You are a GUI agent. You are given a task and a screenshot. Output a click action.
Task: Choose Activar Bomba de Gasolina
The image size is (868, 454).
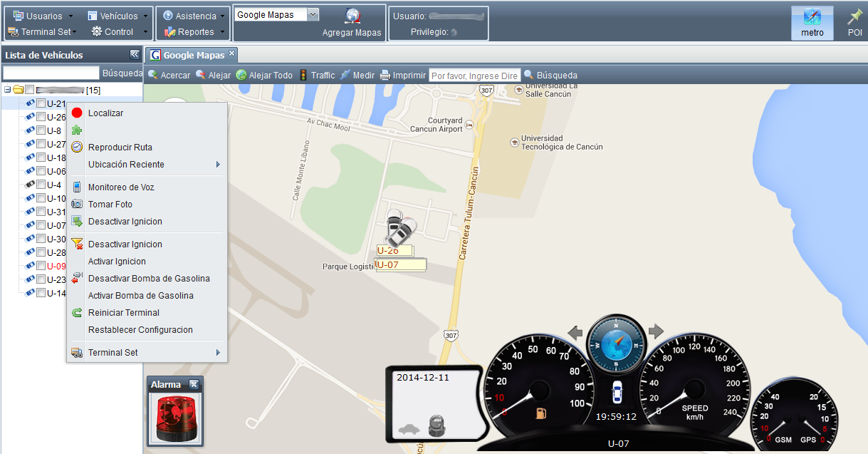pos(140,296)
